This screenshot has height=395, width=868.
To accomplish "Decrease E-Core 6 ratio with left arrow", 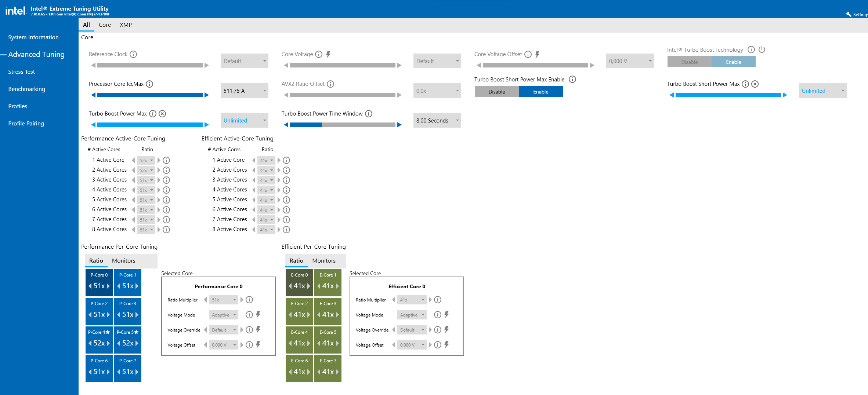I will tap(290, 372).
